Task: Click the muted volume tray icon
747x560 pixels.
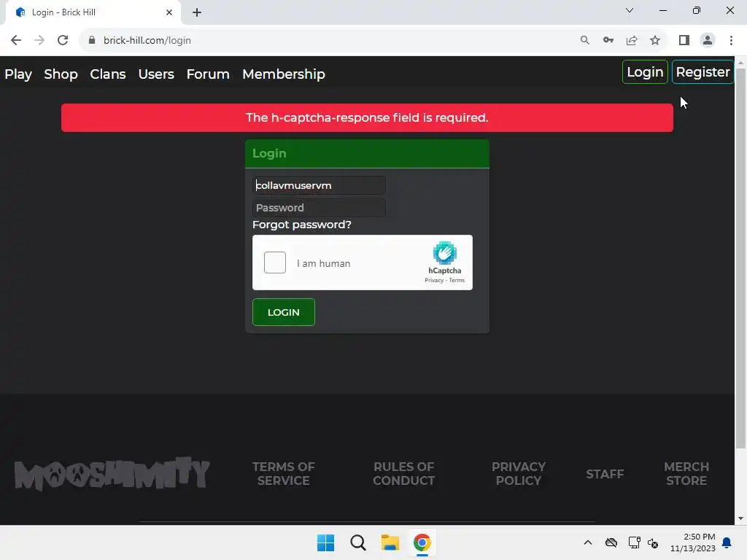Action: pos(653,542)
